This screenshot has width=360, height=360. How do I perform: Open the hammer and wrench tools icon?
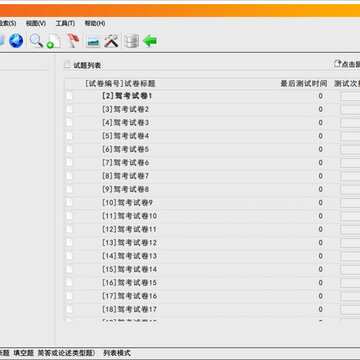pyautogui.click(x=111, y=41)
